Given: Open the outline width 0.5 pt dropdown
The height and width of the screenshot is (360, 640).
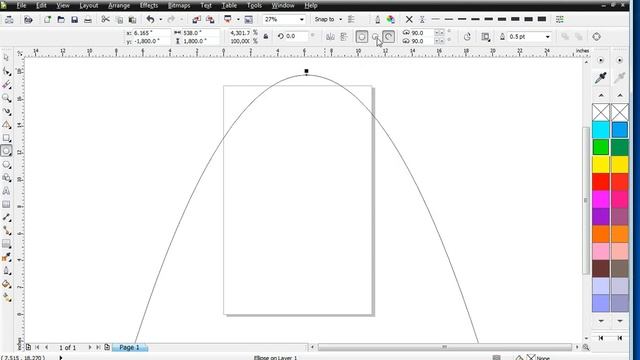Looking at the screenshot, I should 547,37.
